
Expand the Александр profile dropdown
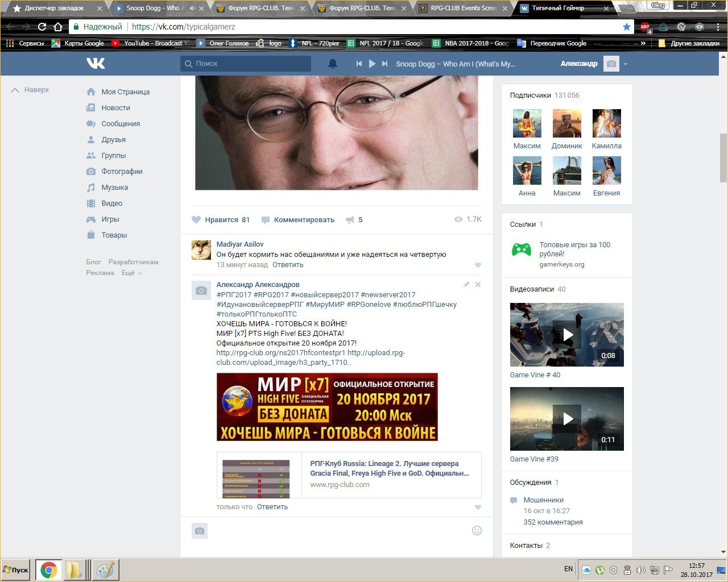pos(626,64)
